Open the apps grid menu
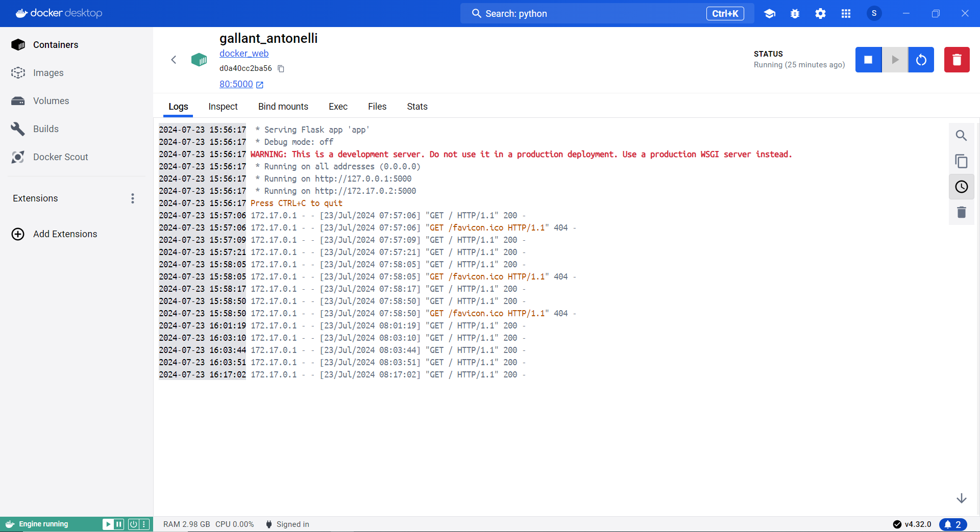This screenshot has width=980, height=532. [x=846, y=14]
